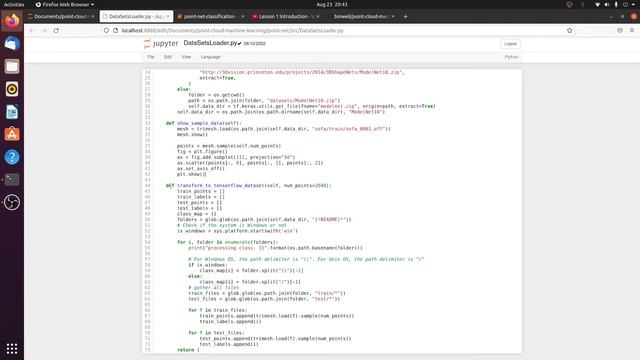Bookmark this page with the star
Image resolution: width=640 pixels, height=360 pixels.
click(x=569, y=31)
